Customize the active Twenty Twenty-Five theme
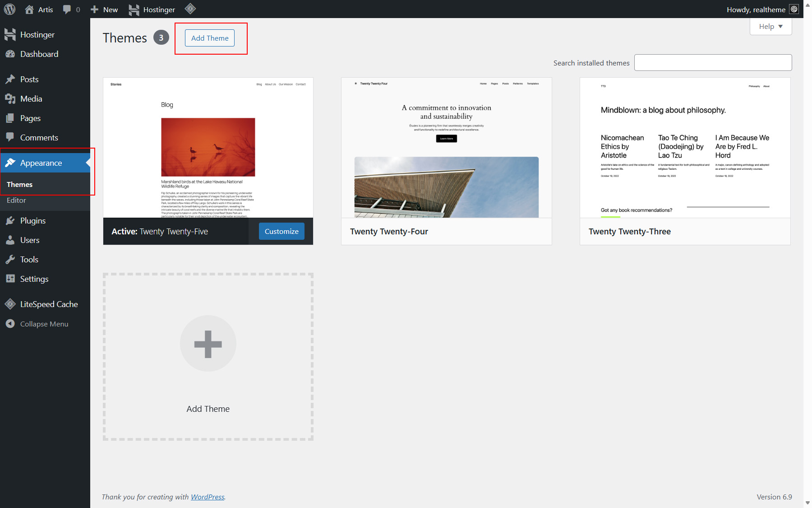The height and width of the screenshot is (508, 812). [281, 232]
